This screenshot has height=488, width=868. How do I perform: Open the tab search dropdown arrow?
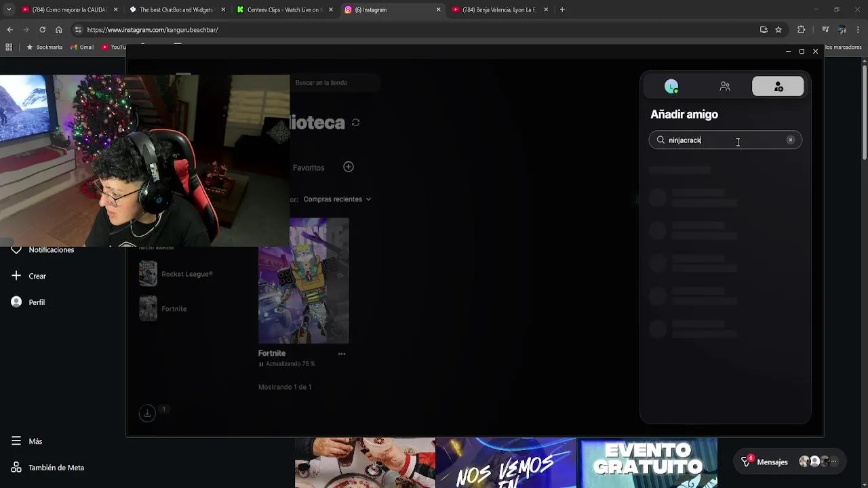pos(8,9)
